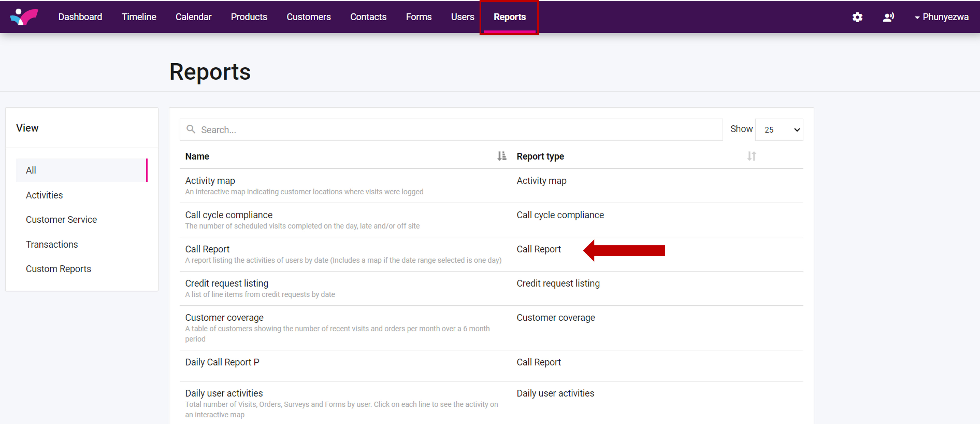Go to the Customers tab

point(308,17)
